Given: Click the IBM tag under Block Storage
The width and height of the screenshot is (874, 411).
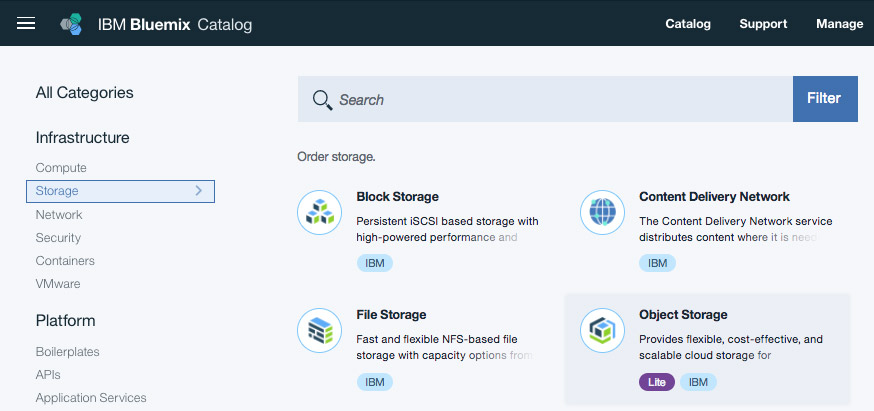Looking at the screenshot, I should point(375,263).
